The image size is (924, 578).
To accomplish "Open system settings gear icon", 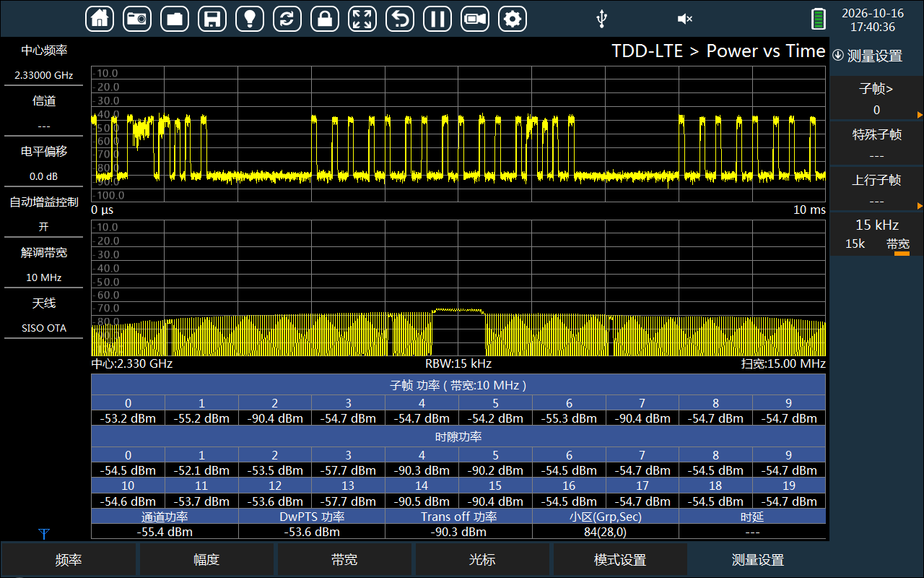I will (513, 19).
